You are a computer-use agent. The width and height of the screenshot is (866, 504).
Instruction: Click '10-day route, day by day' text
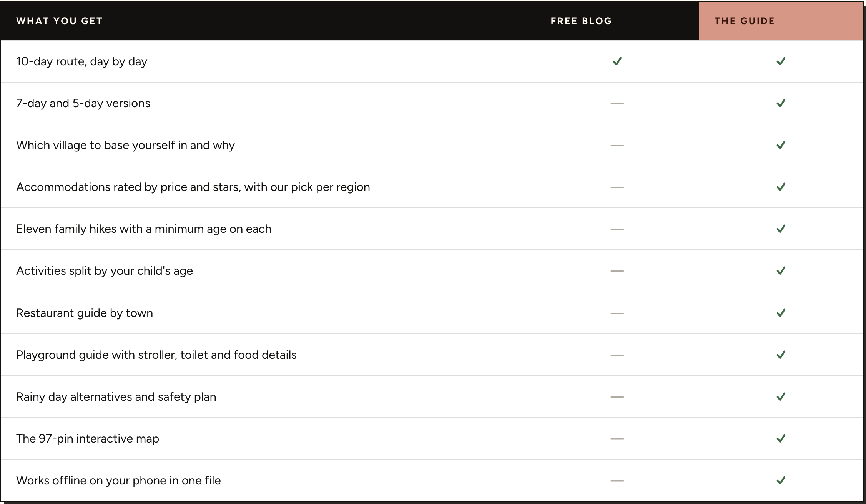pos(82,61)
